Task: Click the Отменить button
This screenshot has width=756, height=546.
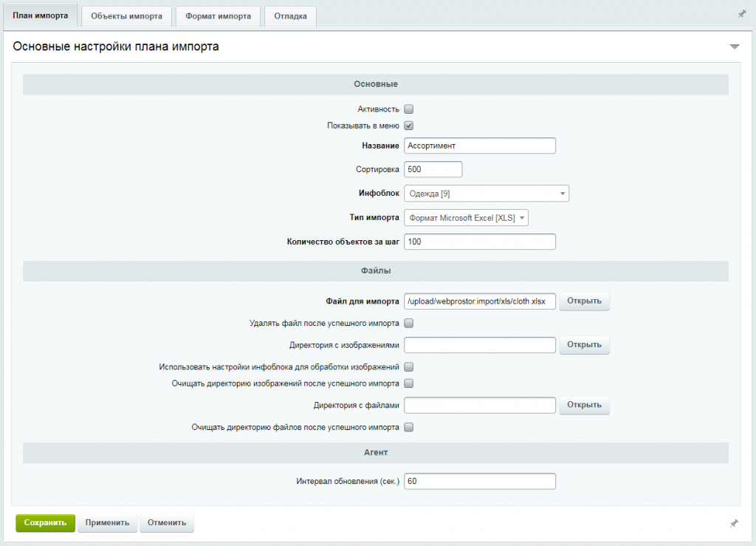Action: 167,523
